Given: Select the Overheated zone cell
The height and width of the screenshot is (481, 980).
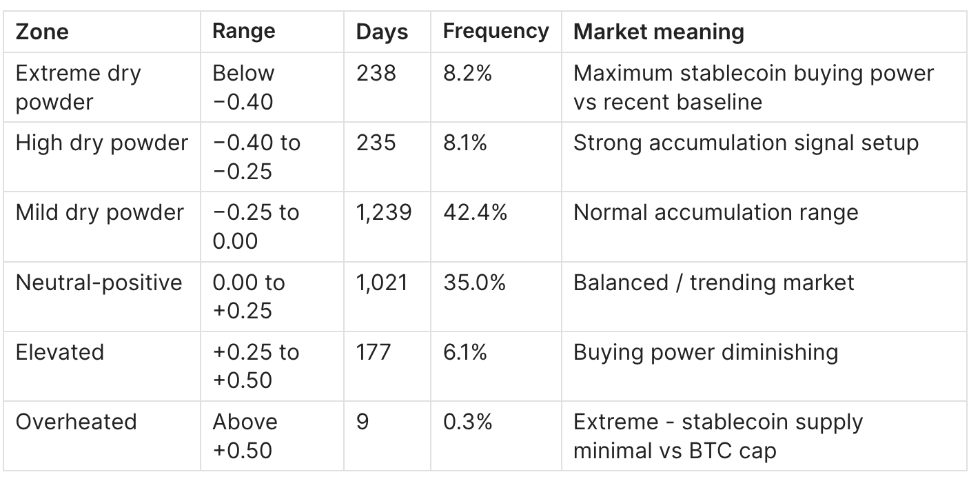Looking at the screenshot, I should click(x=76, y=422).
